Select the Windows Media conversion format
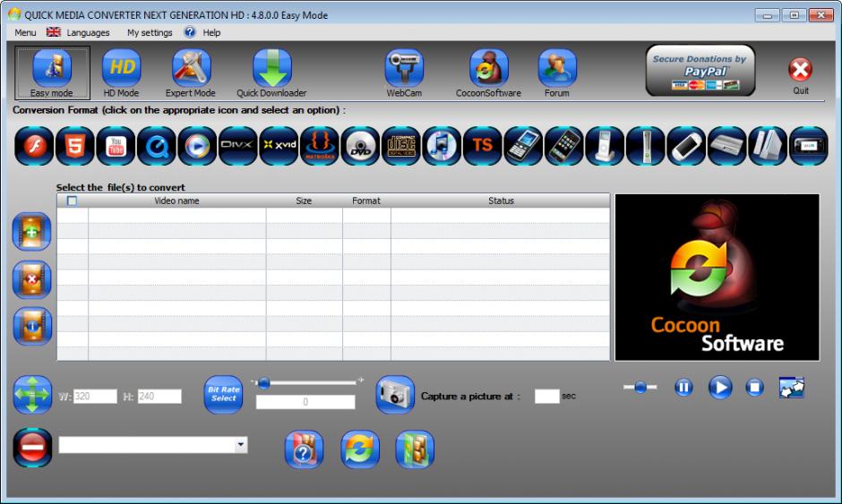 (x=198, y=145)
